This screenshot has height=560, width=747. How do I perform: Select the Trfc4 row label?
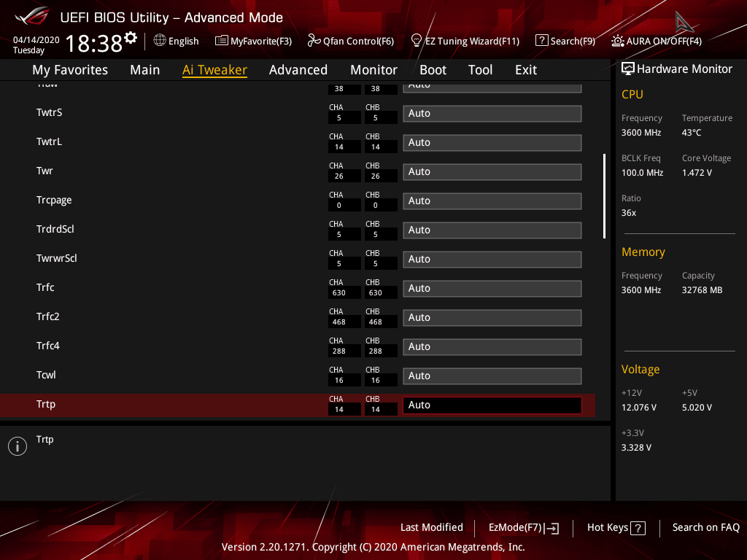47,346
